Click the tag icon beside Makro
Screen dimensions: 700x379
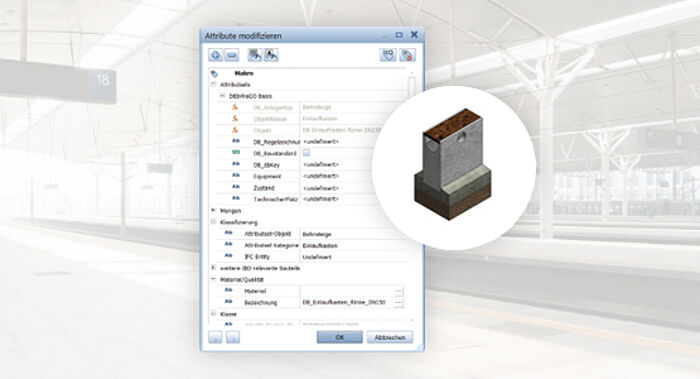pos(214,73)
